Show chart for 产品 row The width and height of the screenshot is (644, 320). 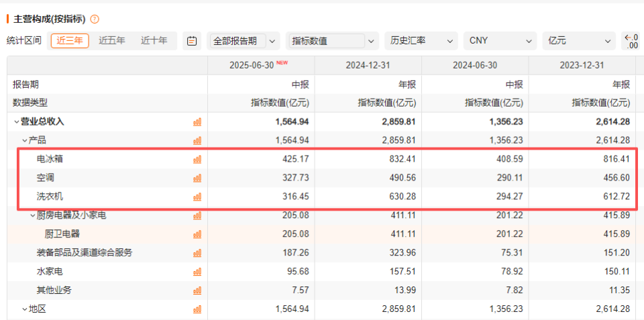pos(197,140)
